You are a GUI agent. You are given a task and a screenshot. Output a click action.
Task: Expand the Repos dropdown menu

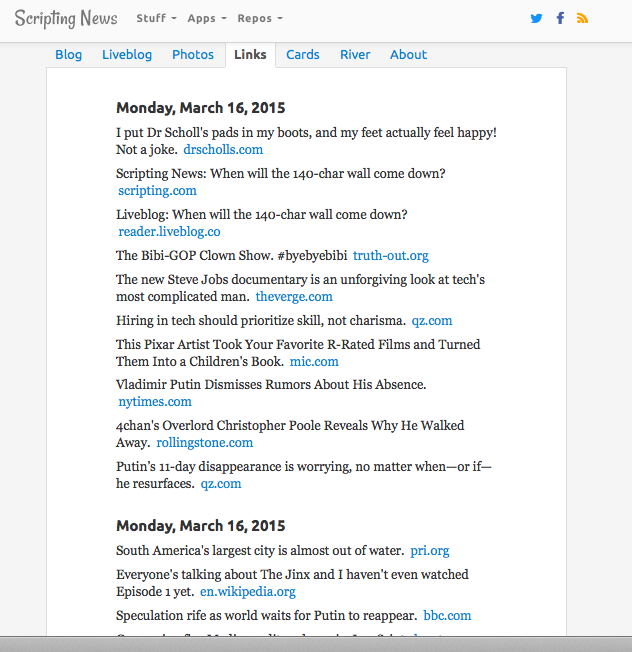(260, 18)
